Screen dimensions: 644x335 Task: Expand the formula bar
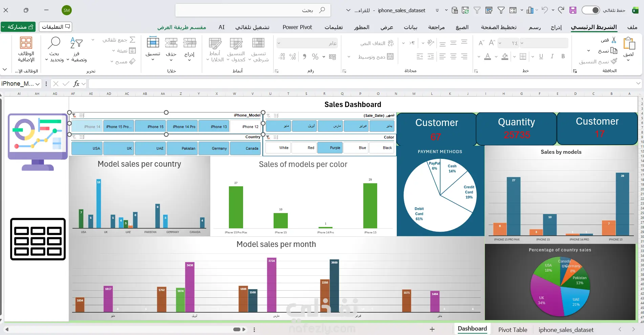(638, 83)
